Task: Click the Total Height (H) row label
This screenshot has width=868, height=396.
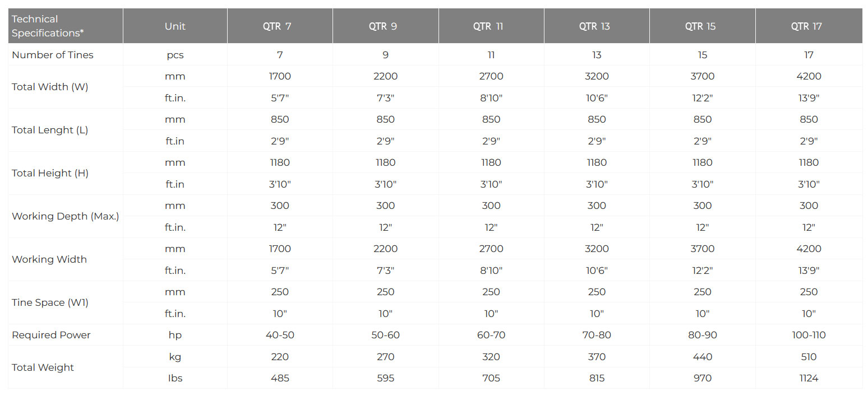Action: (x=50, y=173)
